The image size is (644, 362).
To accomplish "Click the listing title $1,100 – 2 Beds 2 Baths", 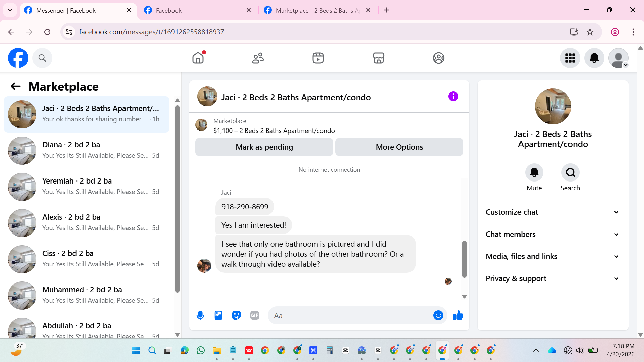I will (274, 131).
